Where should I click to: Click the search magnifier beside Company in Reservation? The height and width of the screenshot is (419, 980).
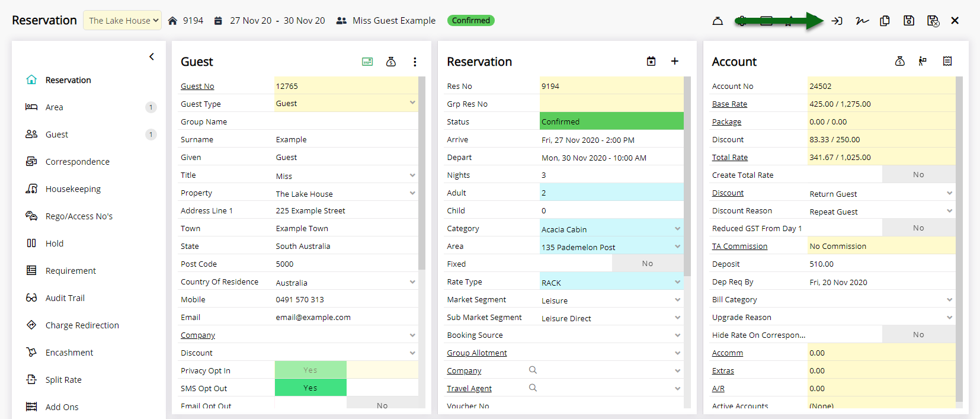[x=533, y=370]
